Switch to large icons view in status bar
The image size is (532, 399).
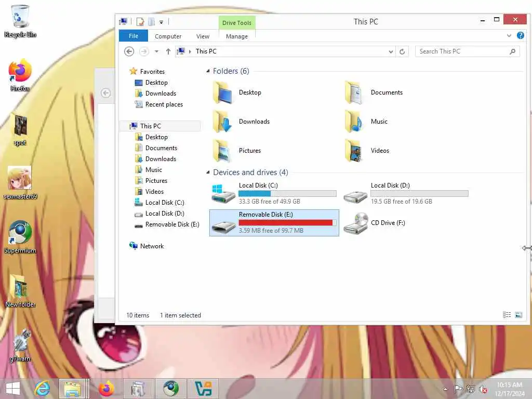tap(519, 315)
